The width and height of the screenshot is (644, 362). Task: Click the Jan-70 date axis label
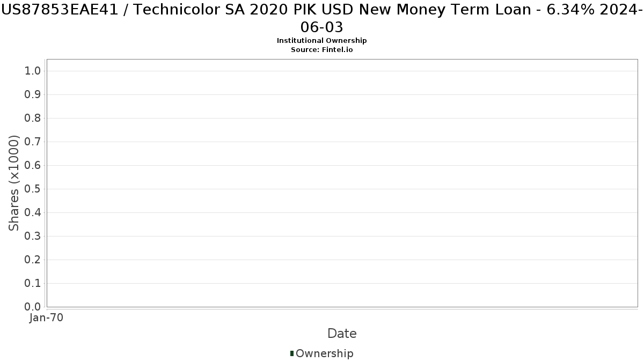coord(47,318)
